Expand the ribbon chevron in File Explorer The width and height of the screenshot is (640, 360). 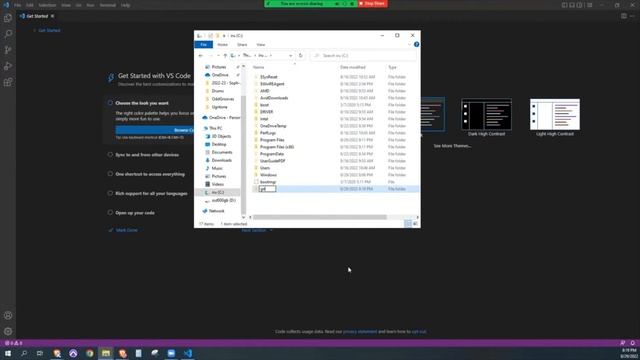[x=409, y=44]
